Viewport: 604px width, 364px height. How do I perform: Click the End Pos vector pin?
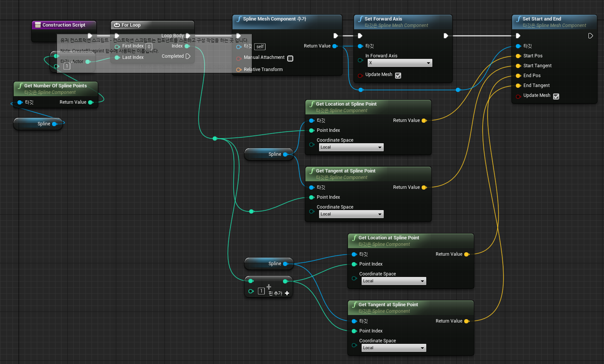519,76
